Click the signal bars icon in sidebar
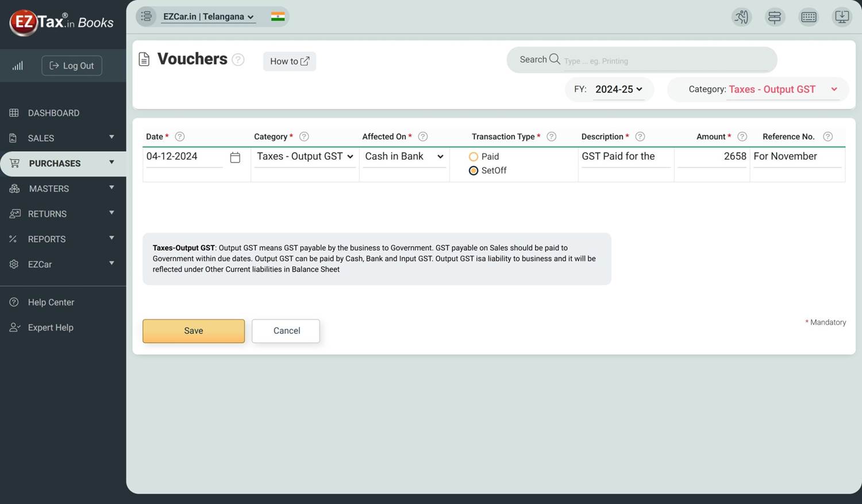The width and height of the screenshot is (862, 504). 18,66
